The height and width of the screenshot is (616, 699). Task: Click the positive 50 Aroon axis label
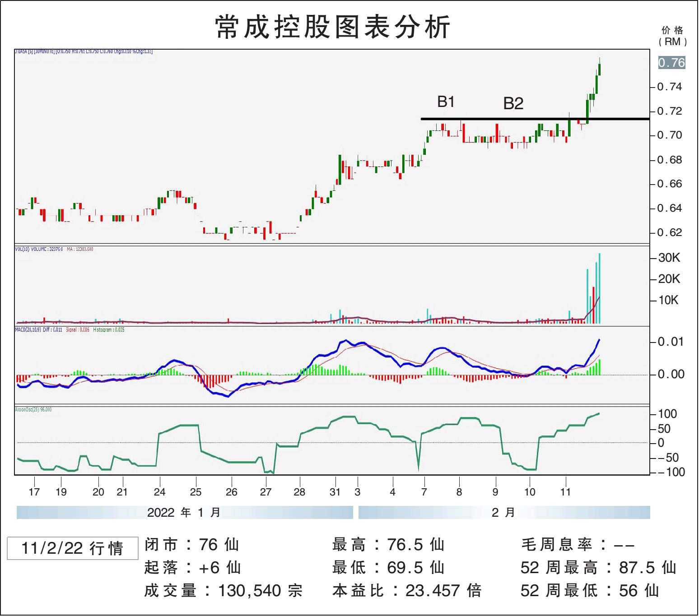click(664, 429)
